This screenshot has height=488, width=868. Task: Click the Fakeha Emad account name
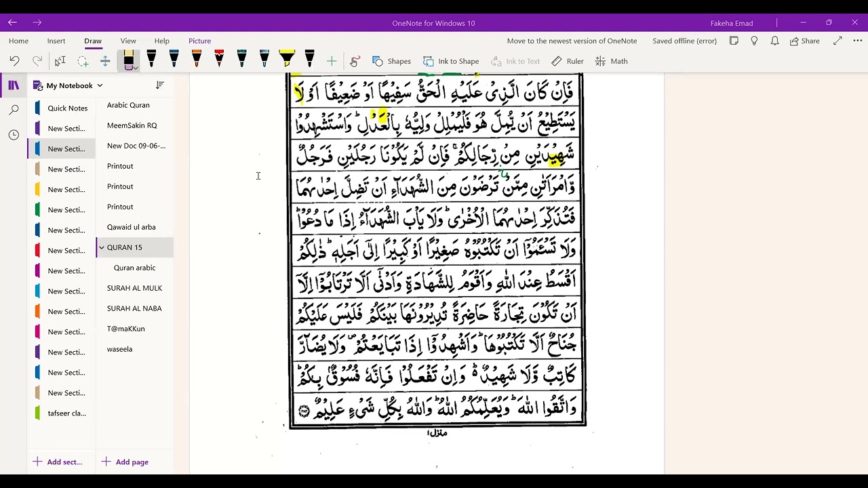click(x=732, y=23)
